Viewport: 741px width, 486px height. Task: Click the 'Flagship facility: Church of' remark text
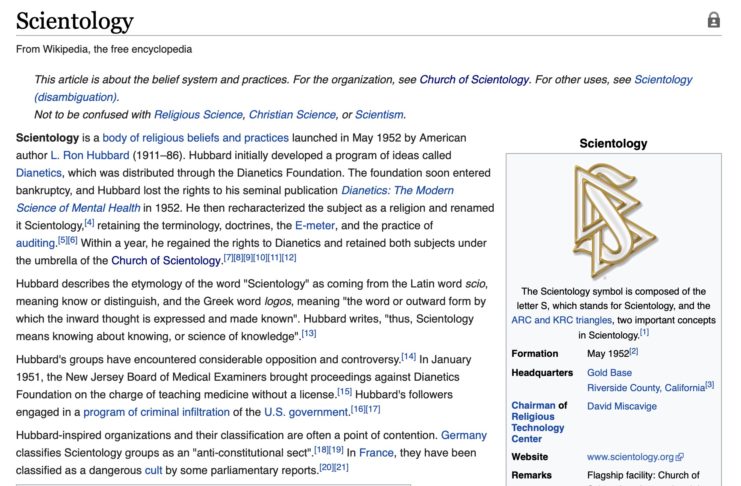pos(643,475)
